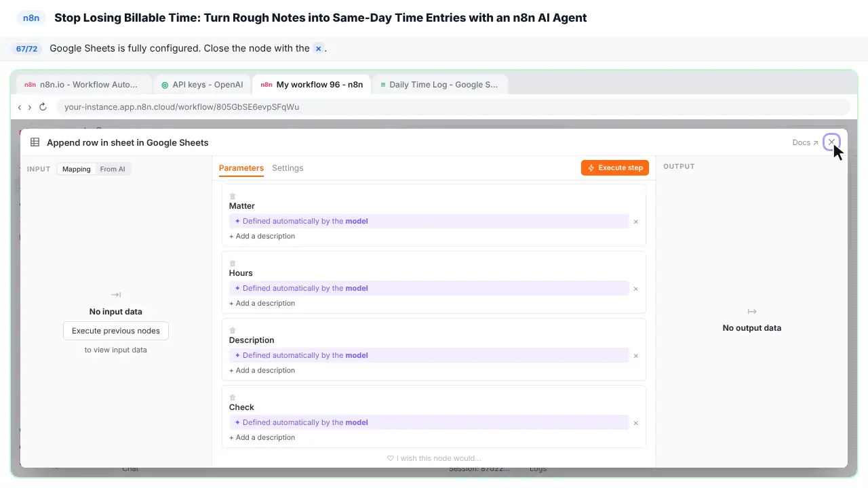Clear the Hours model-defined value with its x
Screen dimensions: 868x488
tap(635, 289)
